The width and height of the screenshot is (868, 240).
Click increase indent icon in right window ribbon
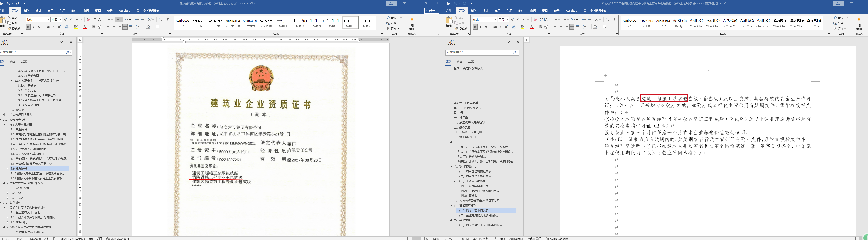coord(589,20)
